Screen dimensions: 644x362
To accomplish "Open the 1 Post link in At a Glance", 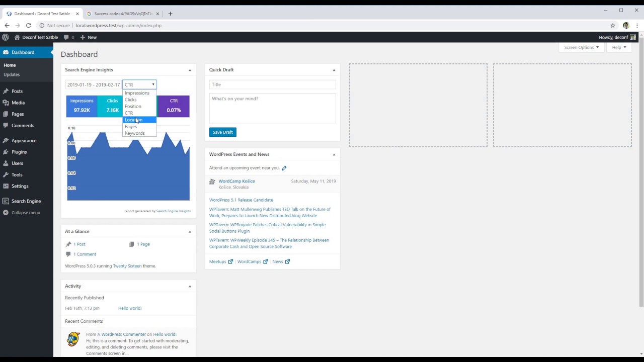I will pos(79,244).
